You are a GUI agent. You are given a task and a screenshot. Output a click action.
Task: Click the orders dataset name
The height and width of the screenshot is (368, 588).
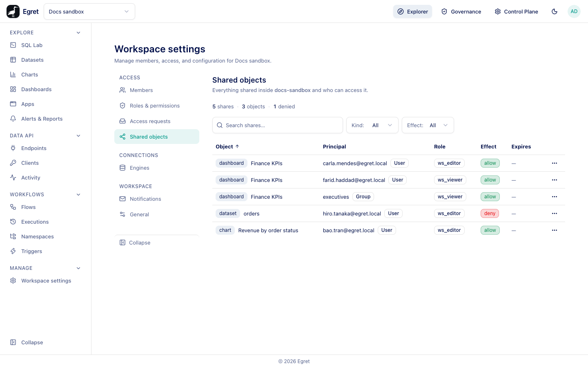pos(252,213)
